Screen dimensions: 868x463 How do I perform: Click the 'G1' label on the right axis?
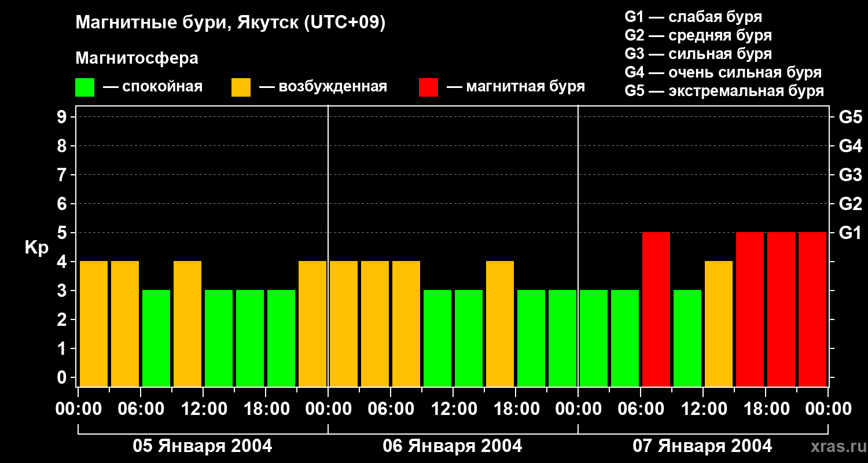click(850, 233)
